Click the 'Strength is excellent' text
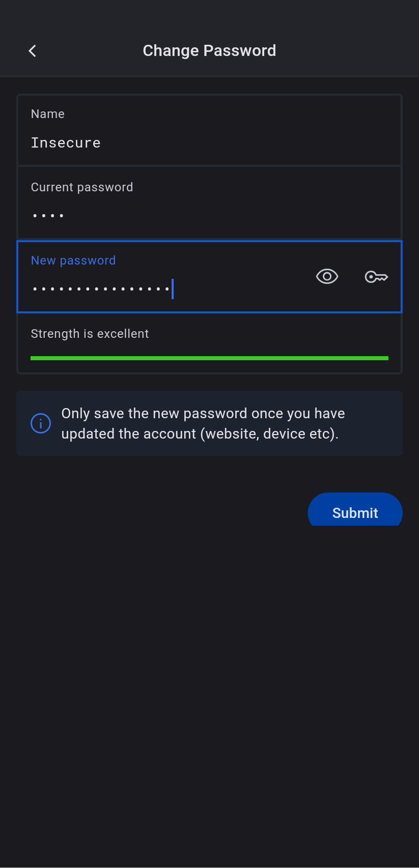The width and height of the screenshot is (419, 868). (x=90, y=334)
